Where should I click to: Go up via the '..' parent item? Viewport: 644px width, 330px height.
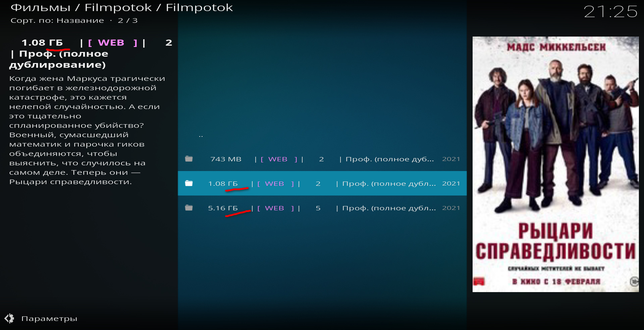point(201,136)
